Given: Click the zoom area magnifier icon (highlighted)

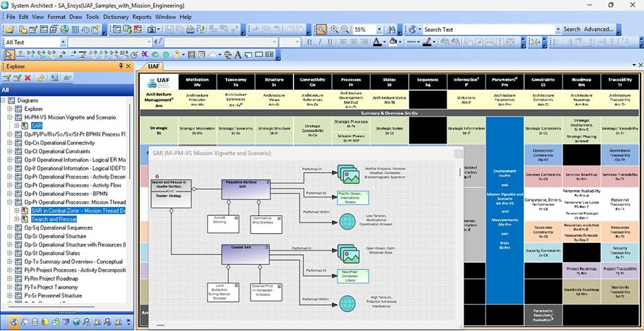Looking at the screenshot, I should [321, 30].
